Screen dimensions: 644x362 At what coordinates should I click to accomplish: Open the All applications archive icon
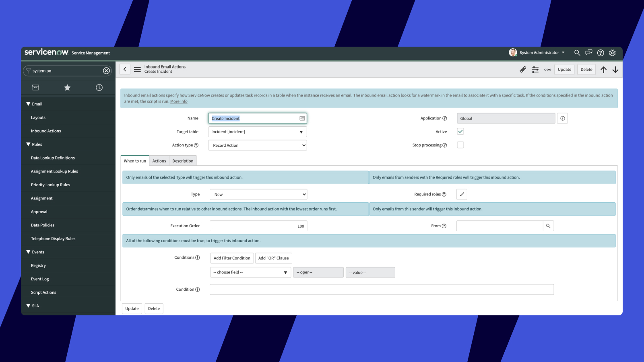click(35, 87)
